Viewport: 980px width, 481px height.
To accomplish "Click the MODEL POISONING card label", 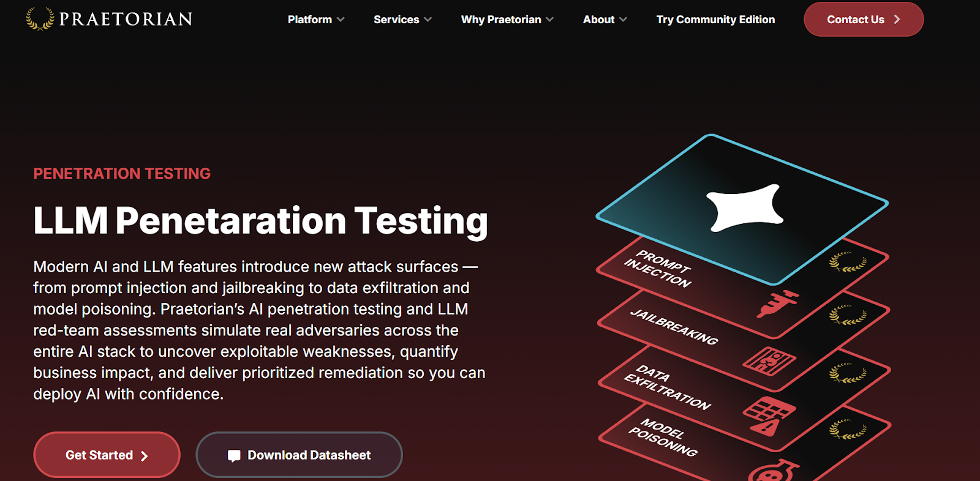I will (x=663, y=438).
